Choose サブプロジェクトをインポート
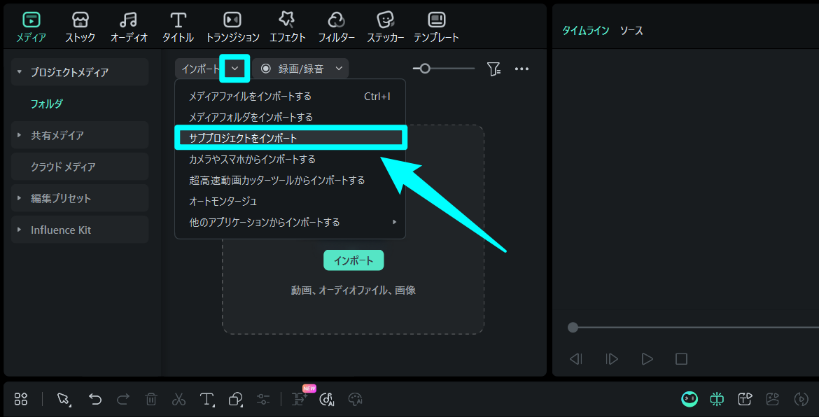 pyautogui.click(x=290, y=138)
